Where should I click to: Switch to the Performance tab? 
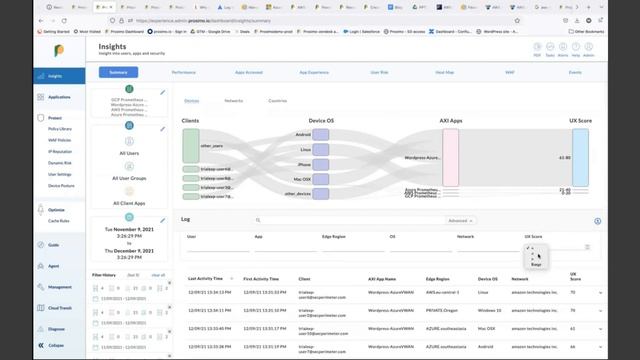(x=184, y=72)
